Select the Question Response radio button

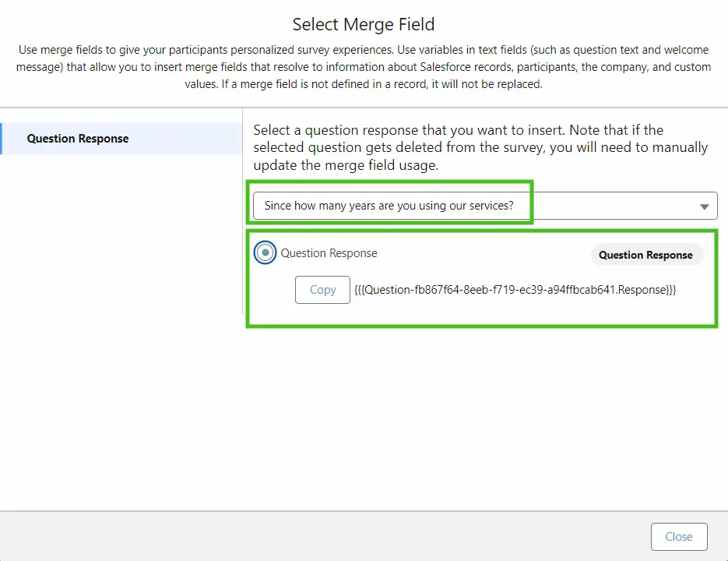point(266,253)
